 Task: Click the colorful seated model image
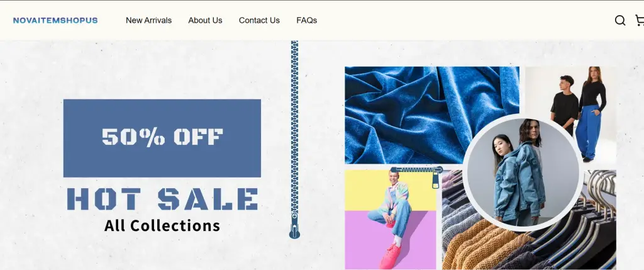[390, 220]
